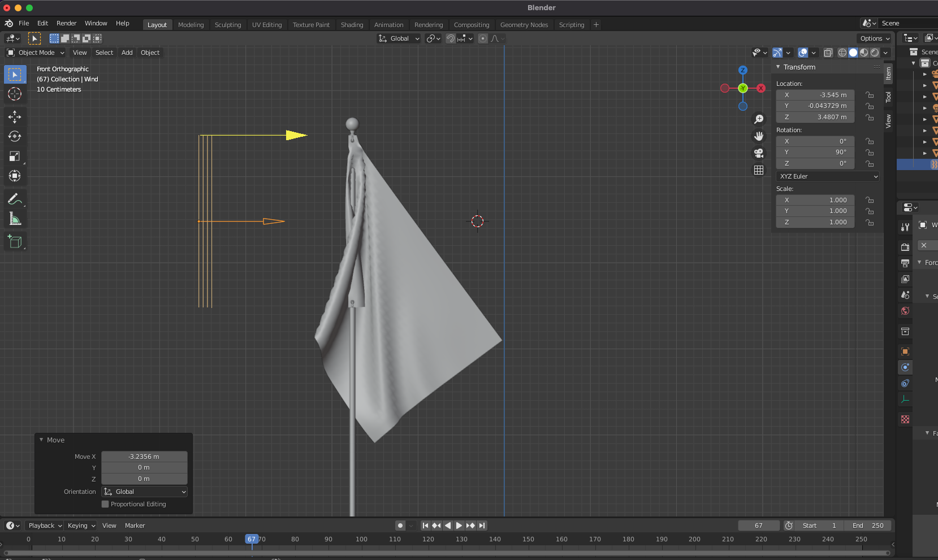This screenshot has height=560, width=938.
Task: Activate the Annotate pencil tool
Action: coord(15,199)
